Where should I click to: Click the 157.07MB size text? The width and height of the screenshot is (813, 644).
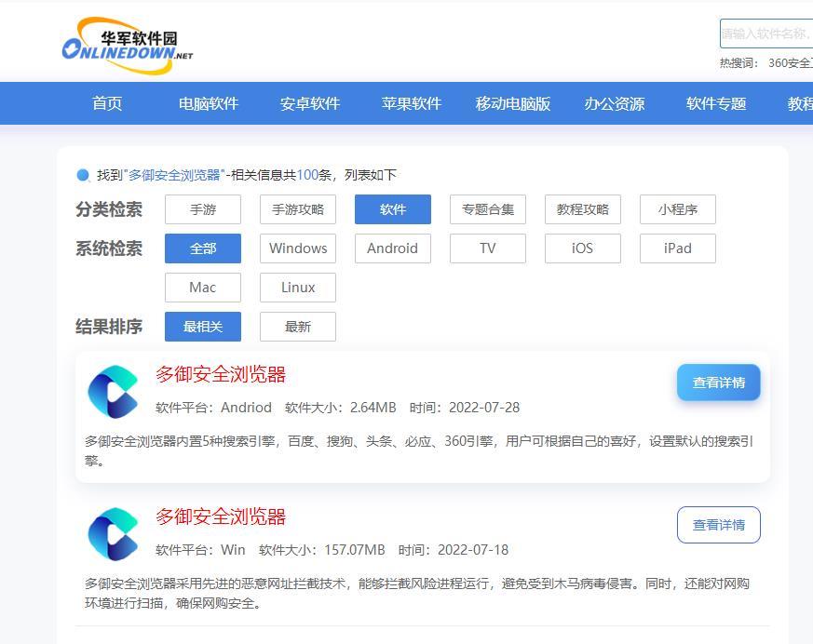(x=355, y=550)
